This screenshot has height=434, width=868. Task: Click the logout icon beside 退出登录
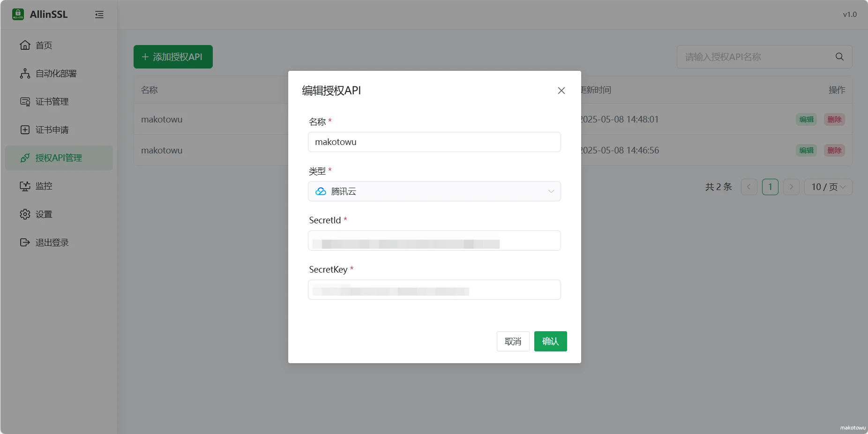(x=25, y=242)
